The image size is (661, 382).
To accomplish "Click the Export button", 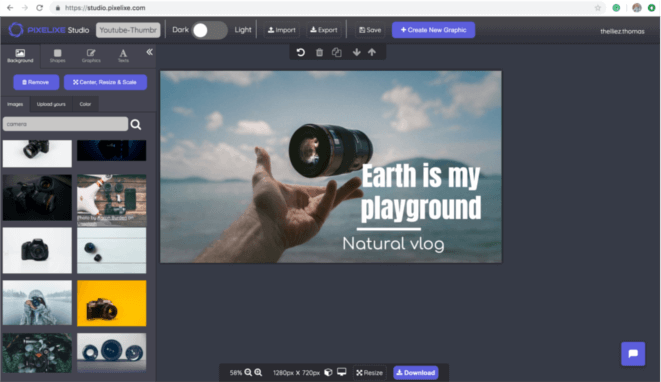I will point(324,30).
